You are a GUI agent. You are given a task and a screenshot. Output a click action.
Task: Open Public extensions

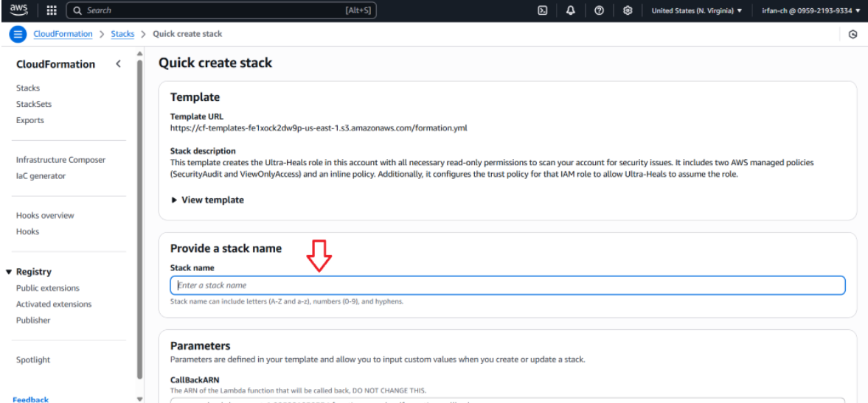click(48, 288)
